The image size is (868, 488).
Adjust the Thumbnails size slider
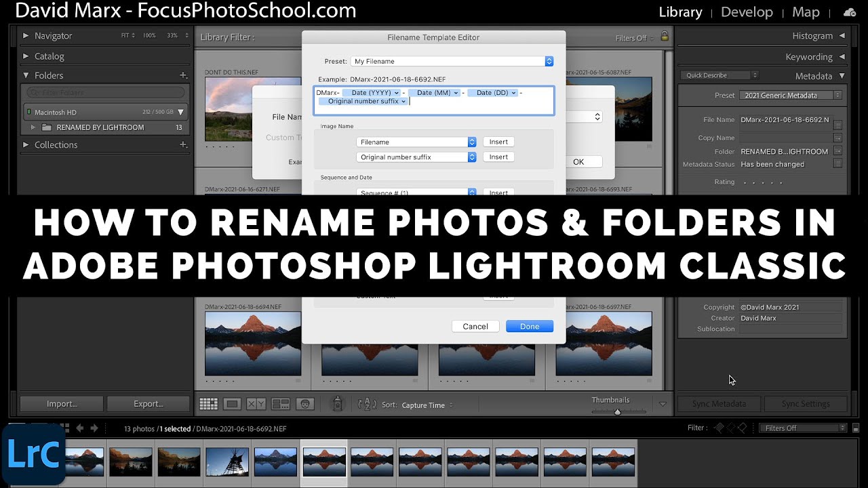coord(616,411)
